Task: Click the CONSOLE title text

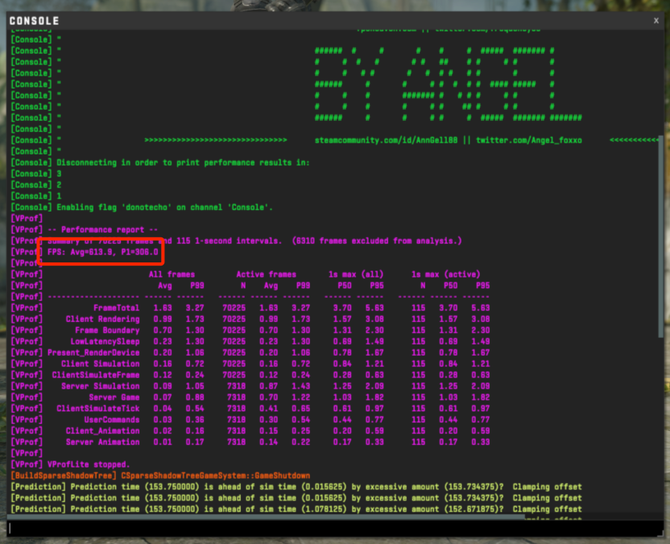Action: click(34, 21)
